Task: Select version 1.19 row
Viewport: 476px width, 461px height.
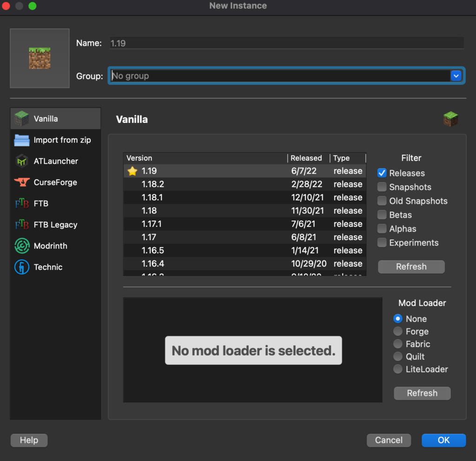Action: (245, 171)
